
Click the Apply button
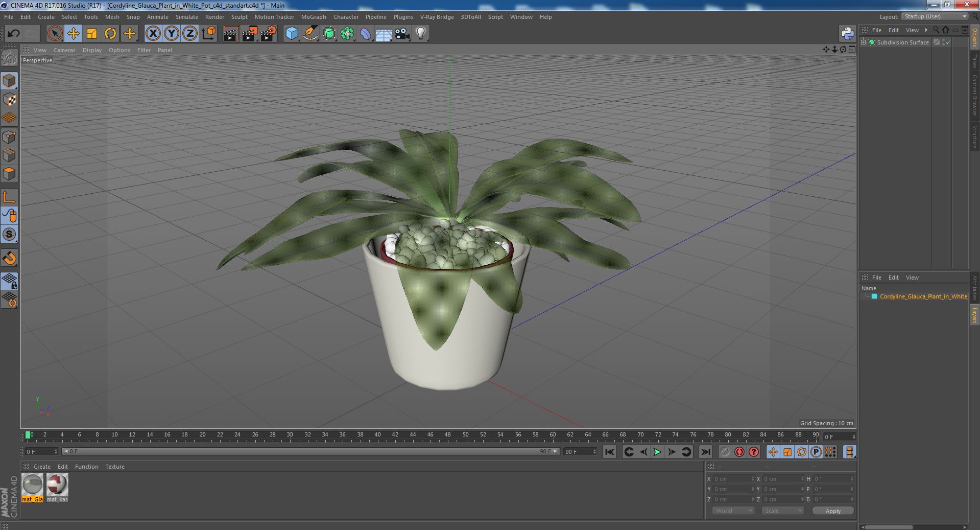point(833,511)
